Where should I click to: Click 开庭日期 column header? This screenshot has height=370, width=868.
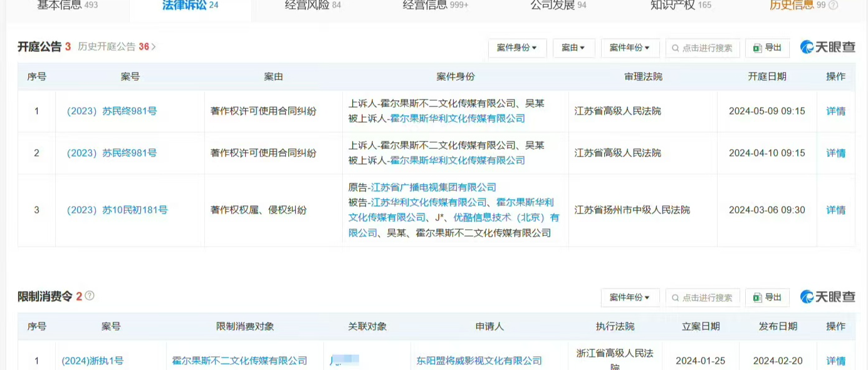coord(767,76)
